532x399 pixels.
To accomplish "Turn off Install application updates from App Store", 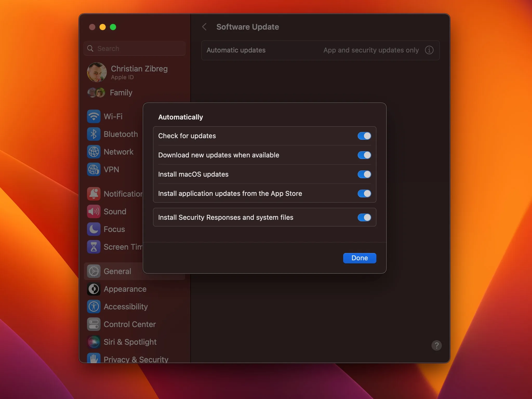I will 364,194.
